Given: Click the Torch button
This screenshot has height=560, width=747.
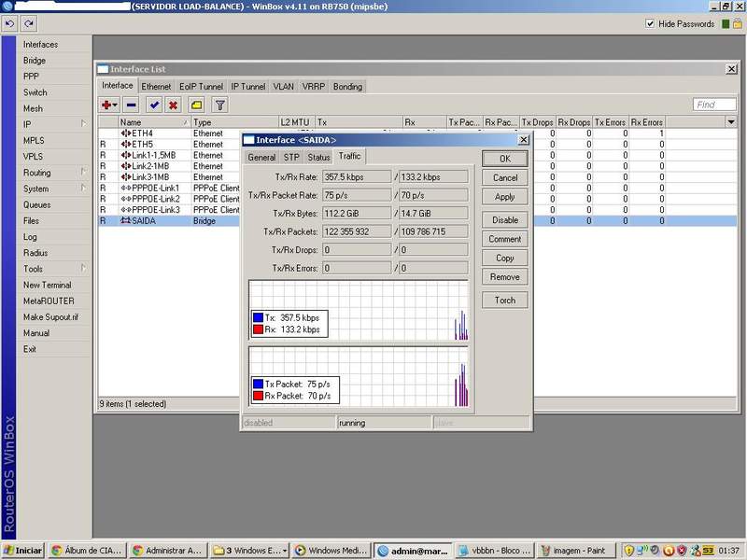Looking at the screenshot, I should tap(505, 300).
